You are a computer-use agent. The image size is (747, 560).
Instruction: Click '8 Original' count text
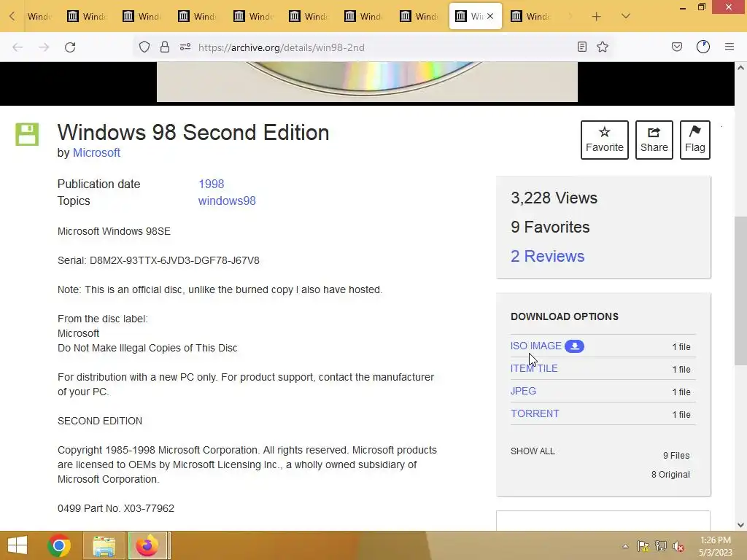[671, 474]
